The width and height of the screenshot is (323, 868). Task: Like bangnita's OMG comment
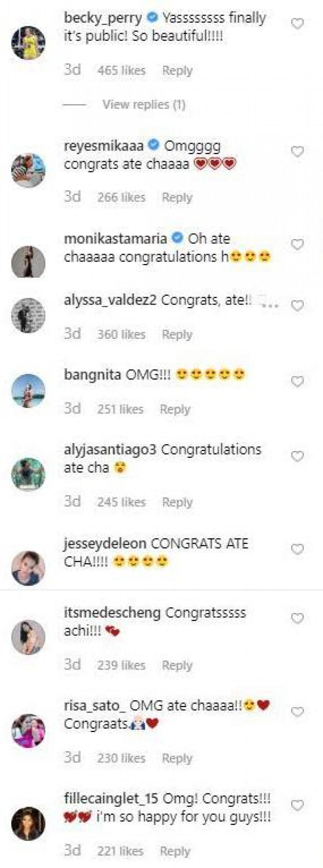[297, 382]
